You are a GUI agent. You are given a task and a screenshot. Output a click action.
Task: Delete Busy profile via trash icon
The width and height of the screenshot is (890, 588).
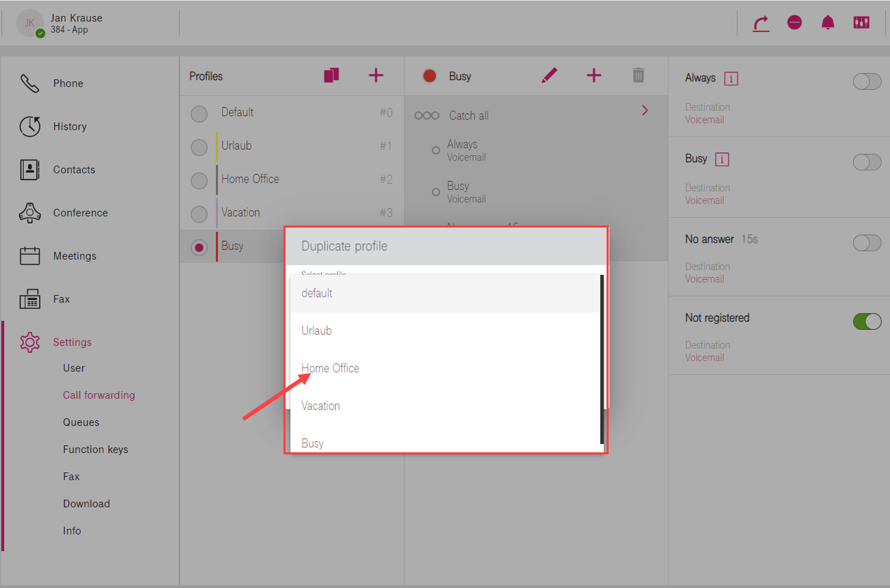638,75
